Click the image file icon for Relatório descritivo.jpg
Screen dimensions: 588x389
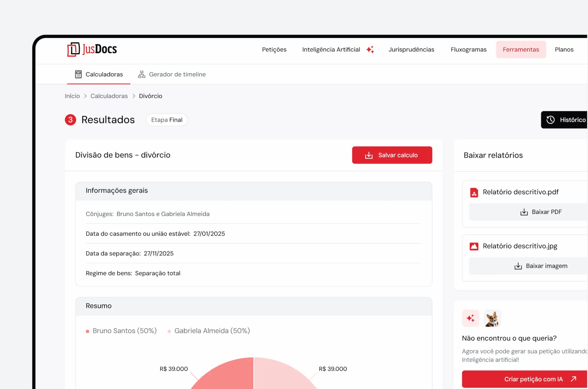pos(474,246)
